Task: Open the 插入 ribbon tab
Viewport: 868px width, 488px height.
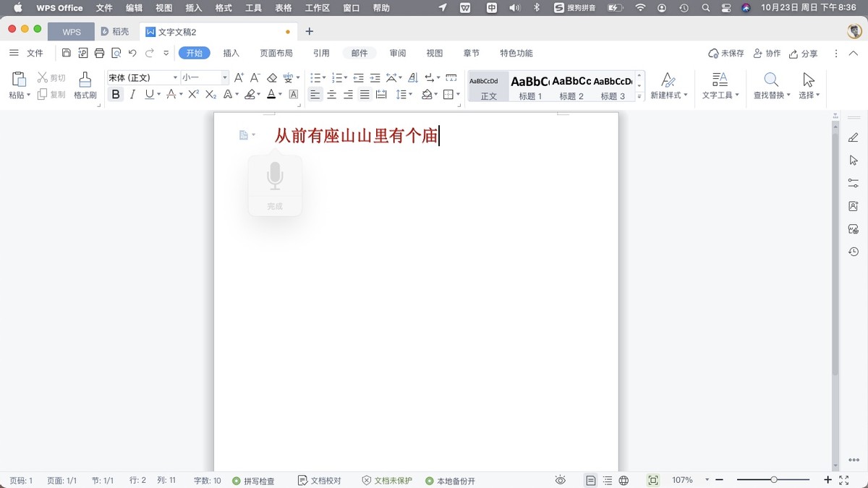Action: tap(231, 53)
